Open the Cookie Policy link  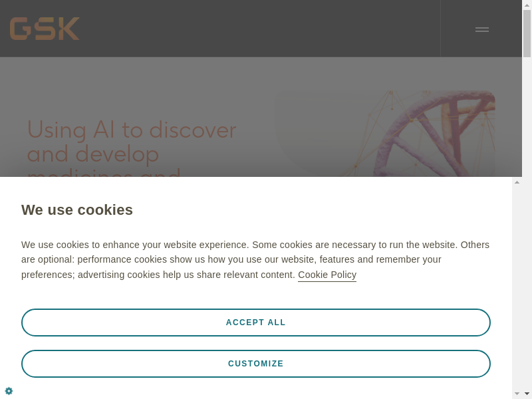pos(327,275)
